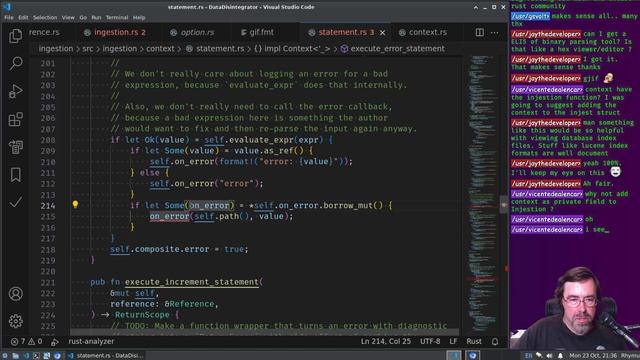Open the application launcher in taskbar
Image resolution: width=640 pixels, height=360 pixels.
5,356
